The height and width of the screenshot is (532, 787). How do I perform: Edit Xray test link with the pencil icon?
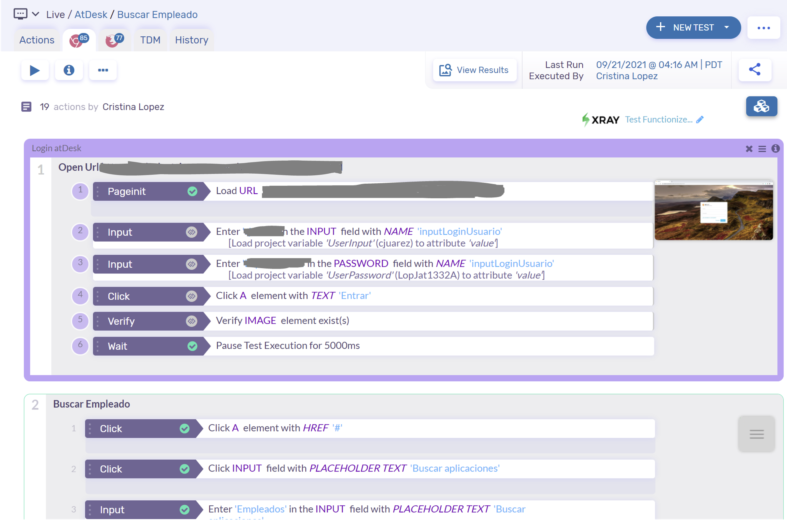[700, 120]
